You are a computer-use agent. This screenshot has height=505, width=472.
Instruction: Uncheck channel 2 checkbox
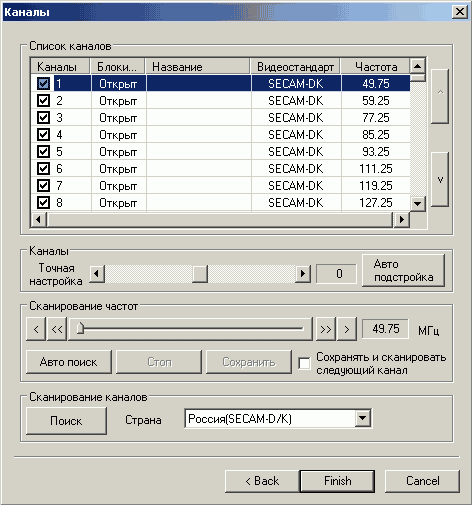[x=43, y=100]
